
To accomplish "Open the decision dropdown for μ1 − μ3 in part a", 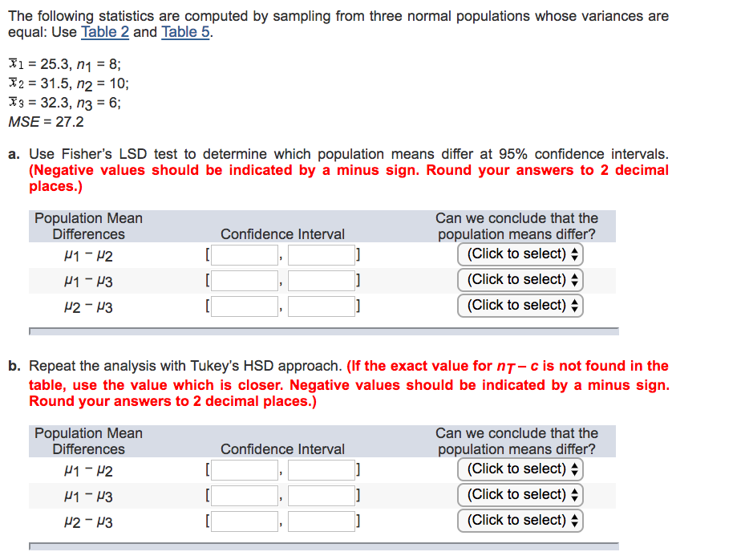I will coord(520,279).
